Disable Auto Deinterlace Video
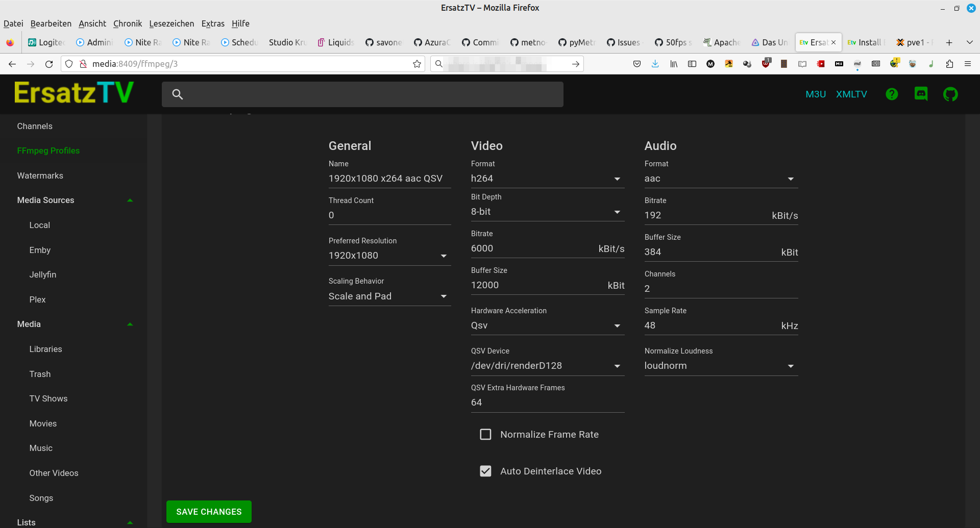This screenshot has height=528, width=980. (485, 471)
